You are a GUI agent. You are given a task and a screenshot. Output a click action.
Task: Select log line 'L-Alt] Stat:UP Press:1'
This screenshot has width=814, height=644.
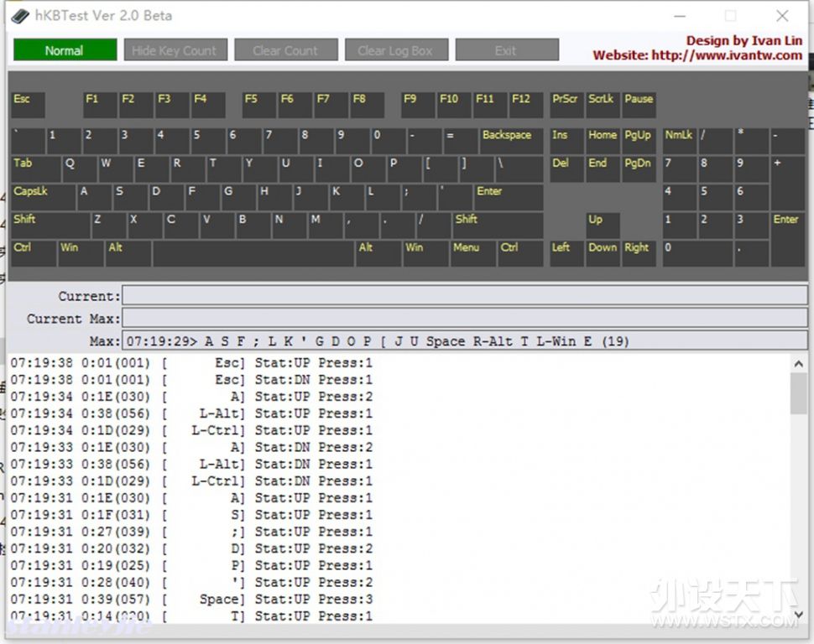(x=191, y=413)
